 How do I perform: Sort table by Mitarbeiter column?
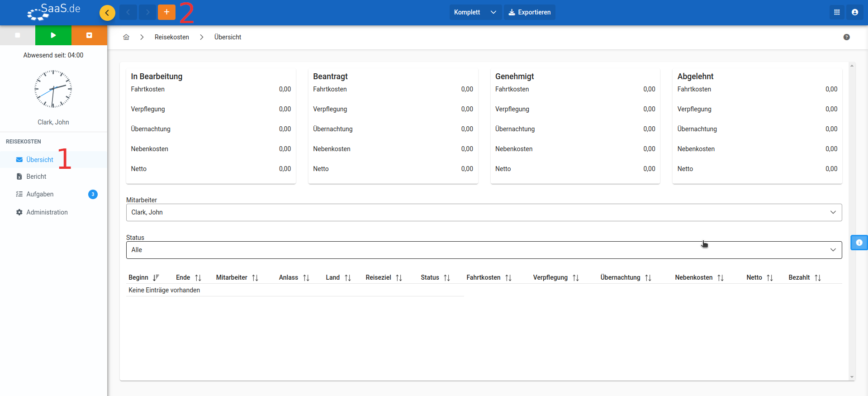237,277
